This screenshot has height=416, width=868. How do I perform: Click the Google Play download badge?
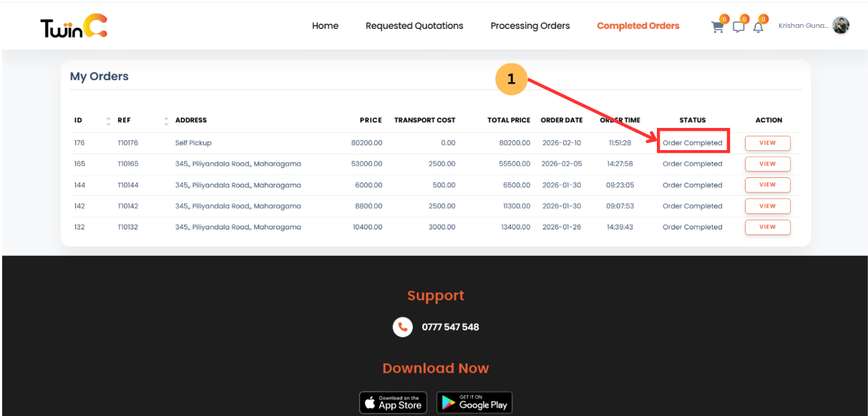pos(474,402)
